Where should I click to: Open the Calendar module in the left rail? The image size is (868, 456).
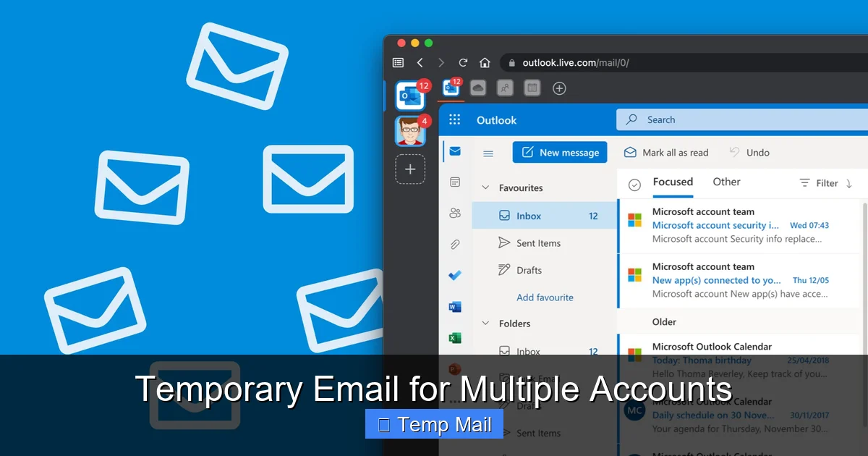click(455, 182)
